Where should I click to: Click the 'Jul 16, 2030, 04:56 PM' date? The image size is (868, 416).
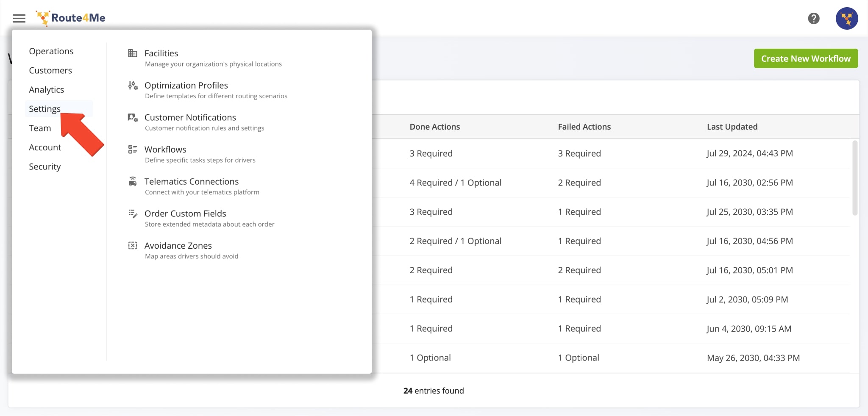tap(749, 241)
